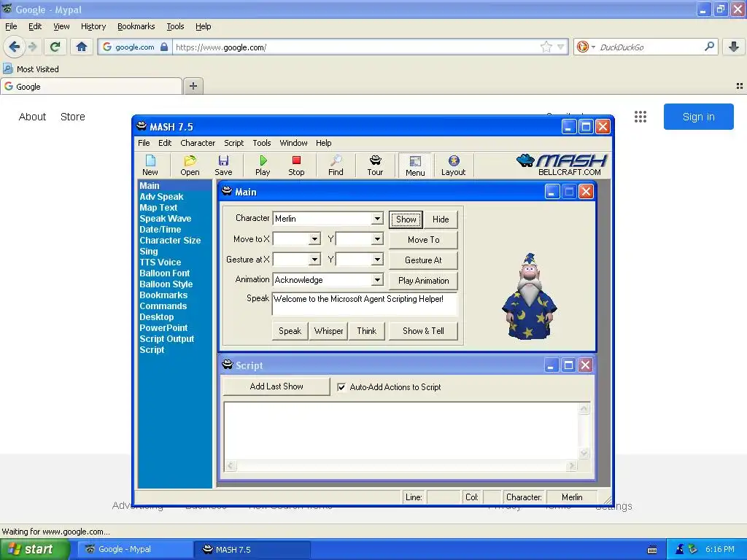
Task: Bookmark this page with star icon
Action: pyautogui.click(x=546, y=47)
